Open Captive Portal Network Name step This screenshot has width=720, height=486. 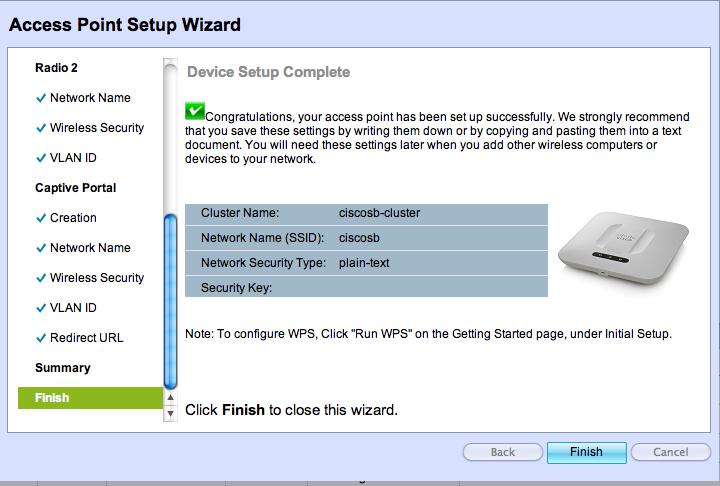pyautogui.click(x=90, y=248)
